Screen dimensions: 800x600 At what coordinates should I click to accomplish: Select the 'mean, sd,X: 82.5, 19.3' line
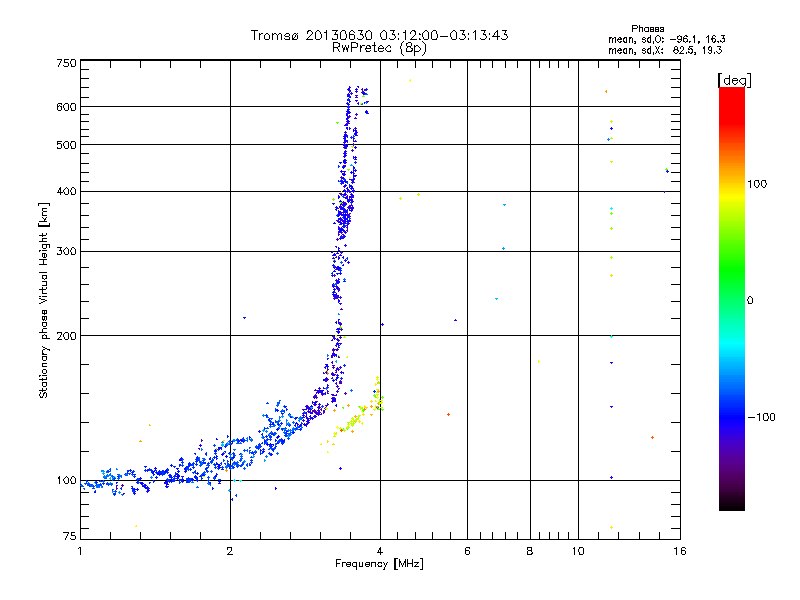pos(665,50)
